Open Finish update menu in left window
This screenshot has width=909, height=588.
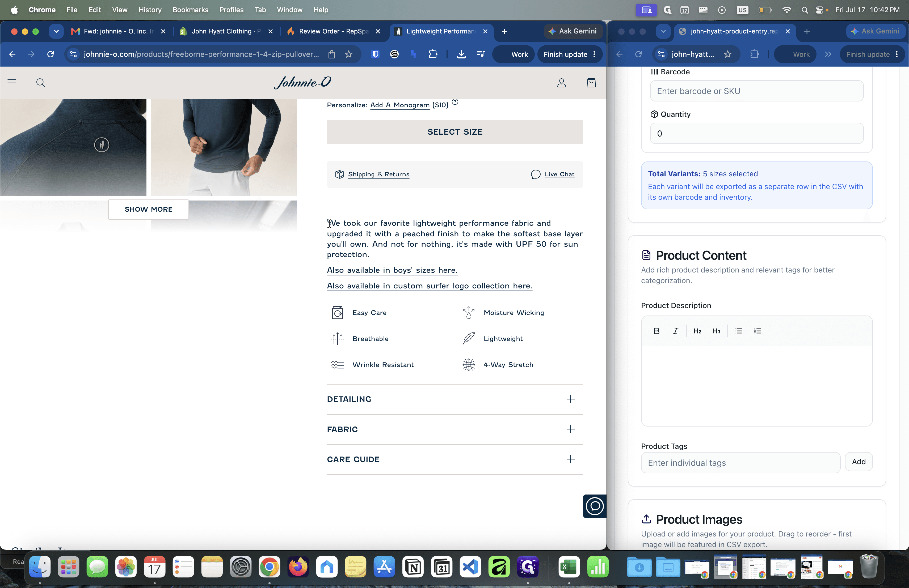pos(570,54)
